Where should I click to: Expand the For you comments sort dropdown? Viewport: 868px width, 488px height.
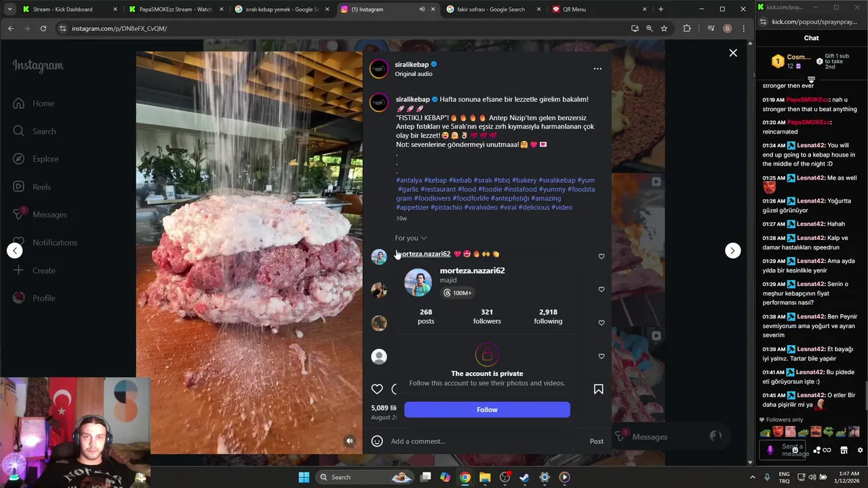click(x=411, y=238)
